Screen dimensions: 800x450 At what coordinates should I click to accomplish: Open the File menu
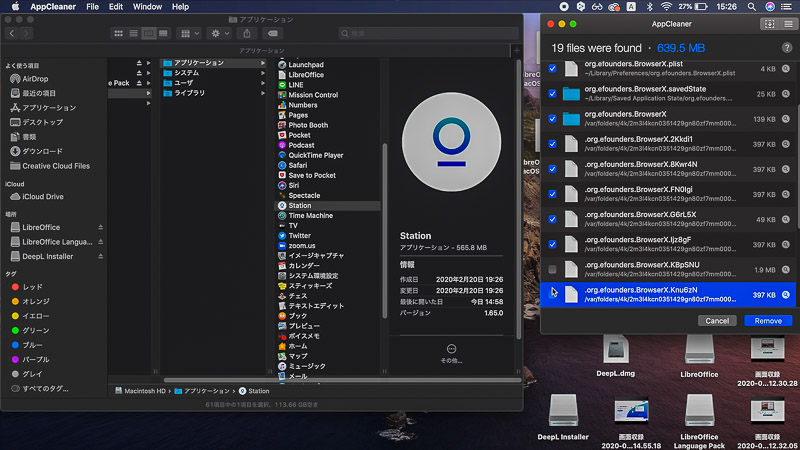(x=92, y=7)
